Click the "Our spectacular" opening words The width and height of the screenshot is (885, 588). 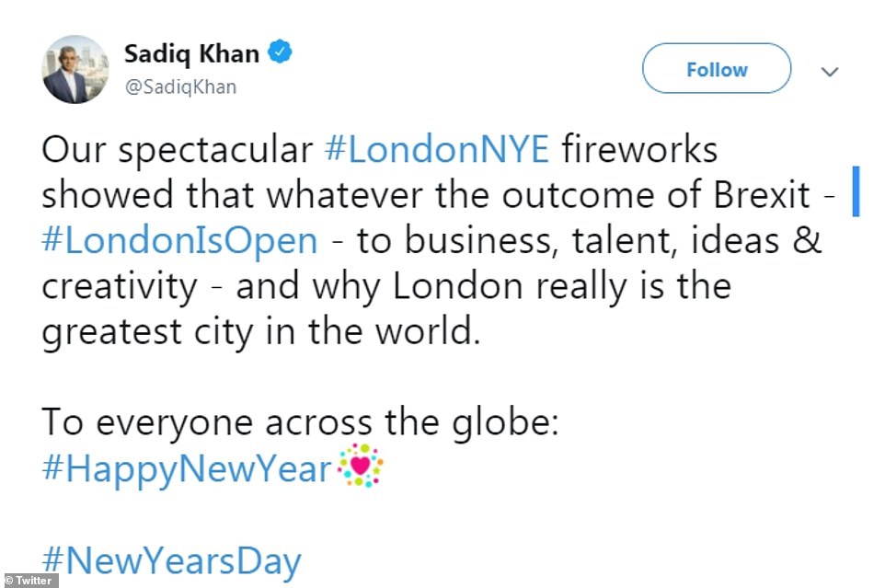pyautogui.click(x=178, y=150)
